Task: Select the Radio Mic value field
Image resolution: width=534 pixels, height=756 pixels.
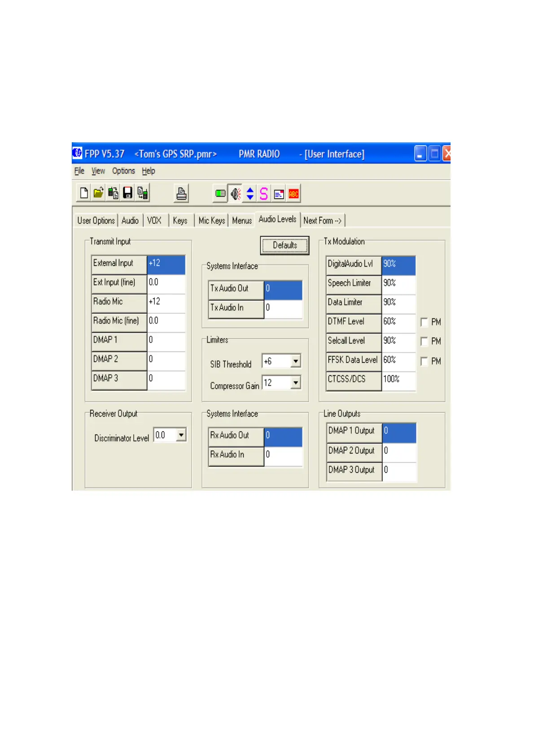Action: (x=166, y=303)
